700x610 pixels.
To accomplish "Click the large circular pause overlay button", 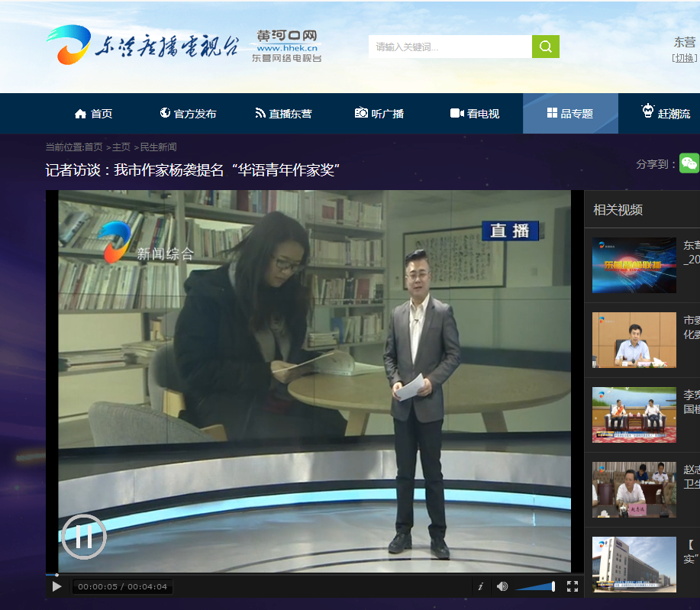I will coord(84,537).
